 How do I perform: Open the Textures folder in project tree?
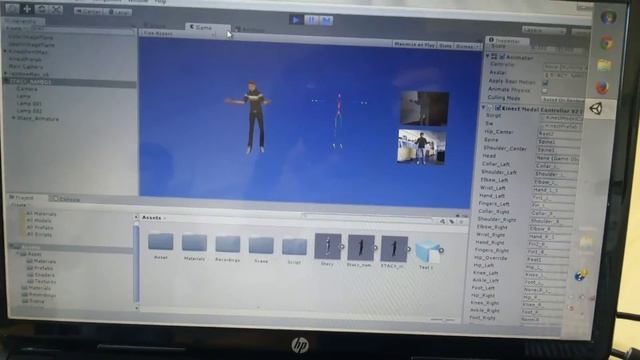(42, 281)
